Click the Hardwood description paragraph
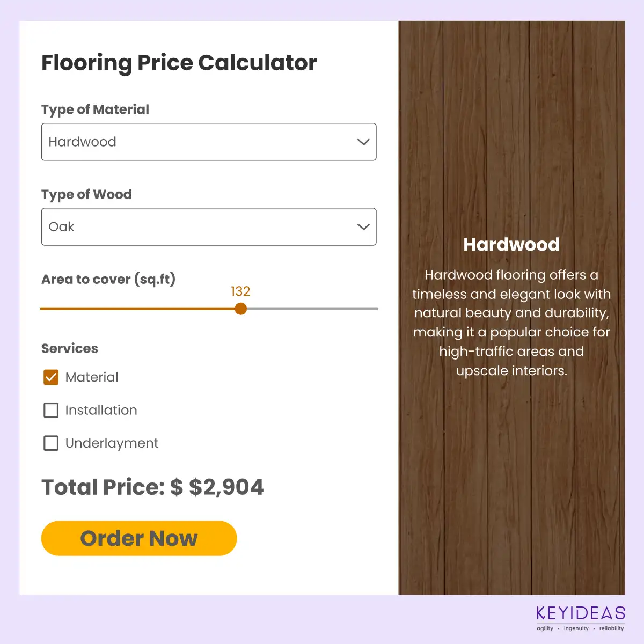 coord(511,323)
